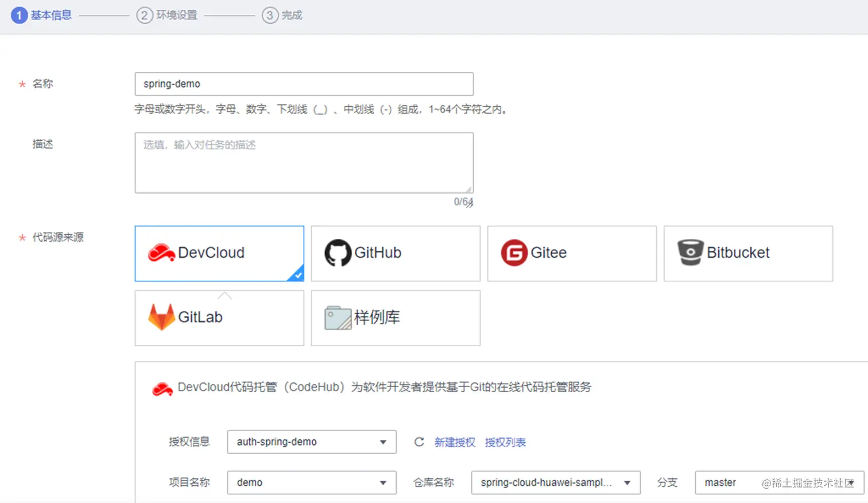
Task: Go to step 2 环境设置
Action: (x=167, y=16)
